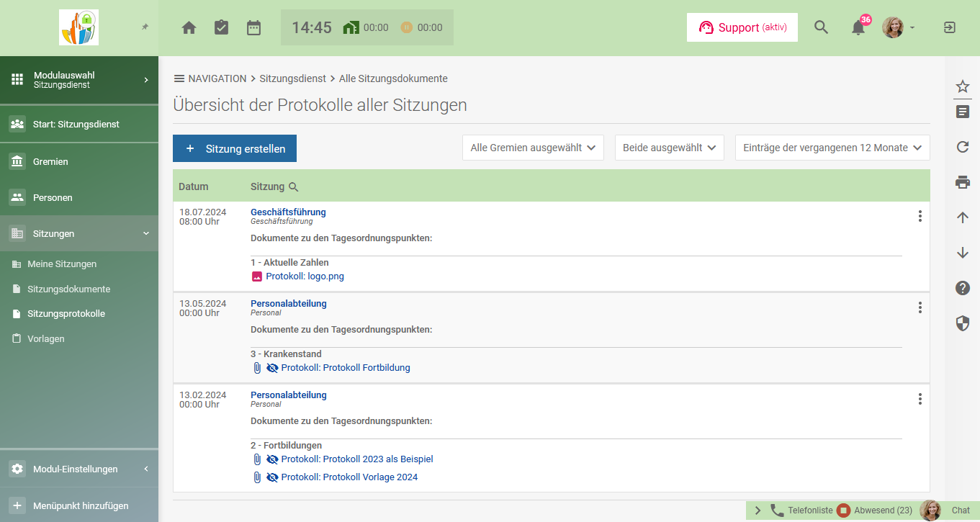Screen dimensions: 980x522
Task: Click the shield security icon
Action: (x=963, y=323)
